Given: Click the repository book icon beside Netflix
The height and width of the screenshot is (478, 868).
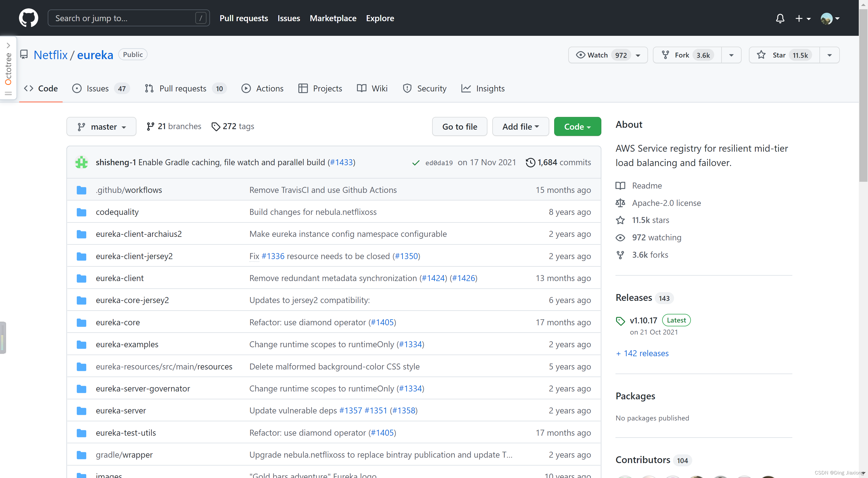Looking at the screenshot, I should coord(24,54).
